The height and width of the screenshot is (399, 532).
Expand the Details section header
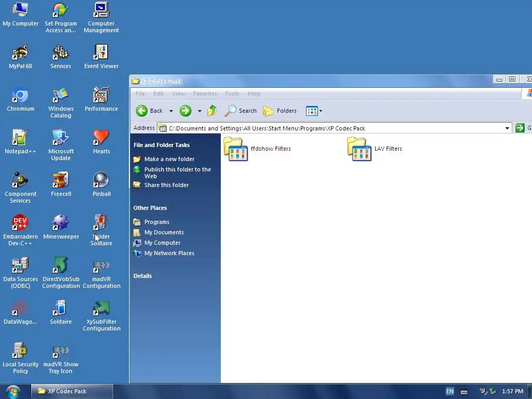142,276
